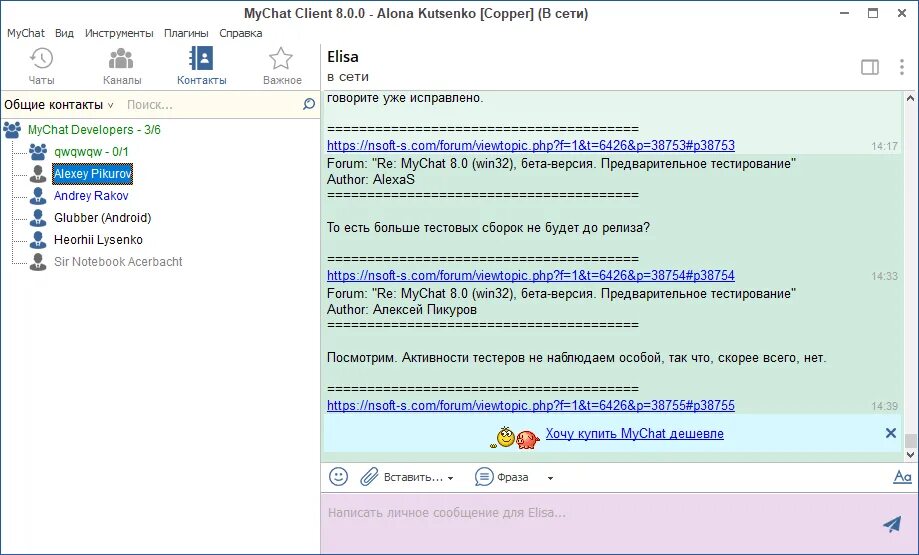Open forum link ending p38755
Screen dimensions: 919x555
click(x=530, y=406)
